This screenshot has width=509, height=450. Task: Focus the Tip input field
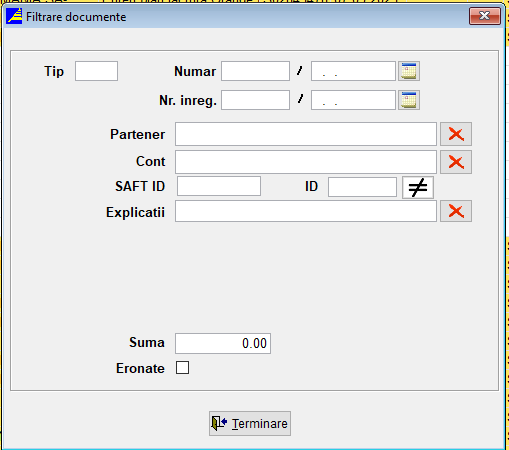96,71
